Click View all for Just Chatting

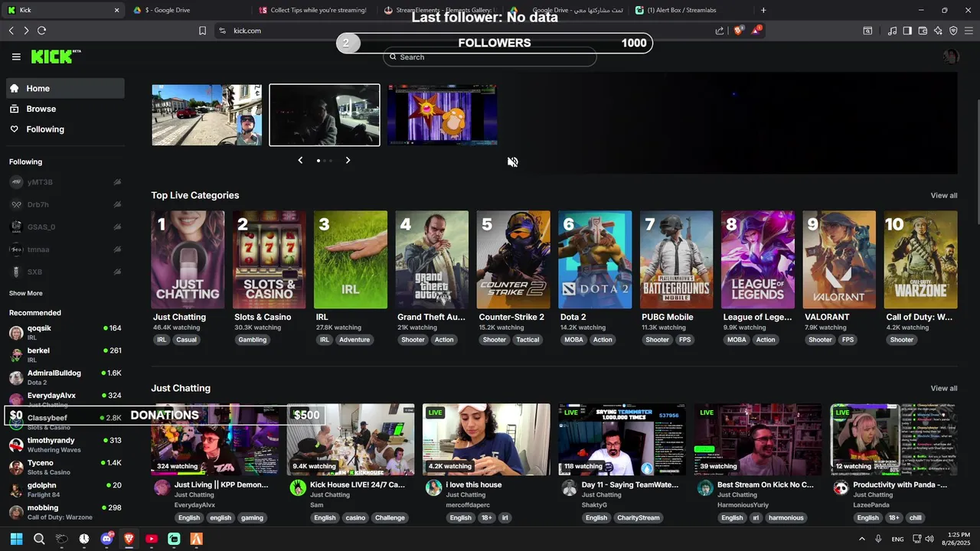(943, 388)
